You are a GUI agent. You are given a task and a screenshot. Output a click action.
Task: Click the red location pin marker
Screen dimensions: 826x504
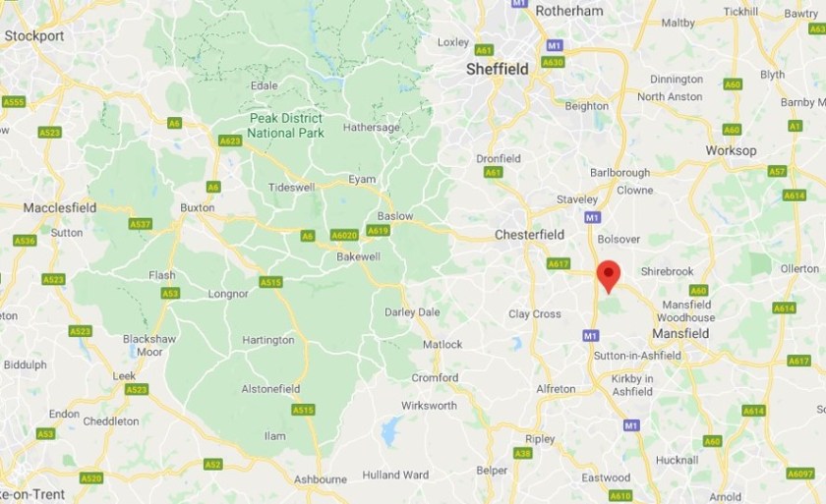[609, 276]
